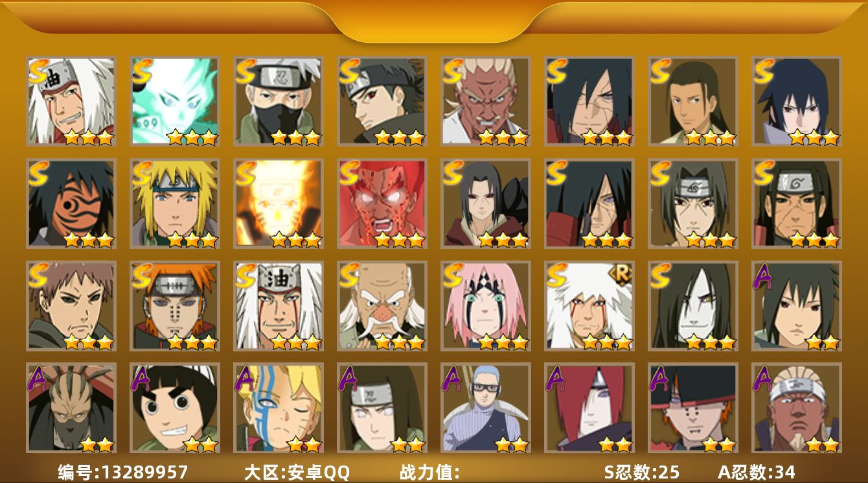Tap masked silver-haired Kakashi portrait
Image resolution: width=868 pixels, height=483 pixels.
tap(278, 101)
